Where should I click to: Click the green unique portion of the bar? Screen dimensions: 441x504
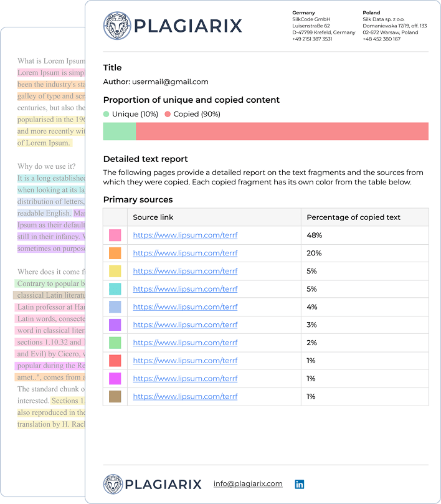tap(120, 131)
